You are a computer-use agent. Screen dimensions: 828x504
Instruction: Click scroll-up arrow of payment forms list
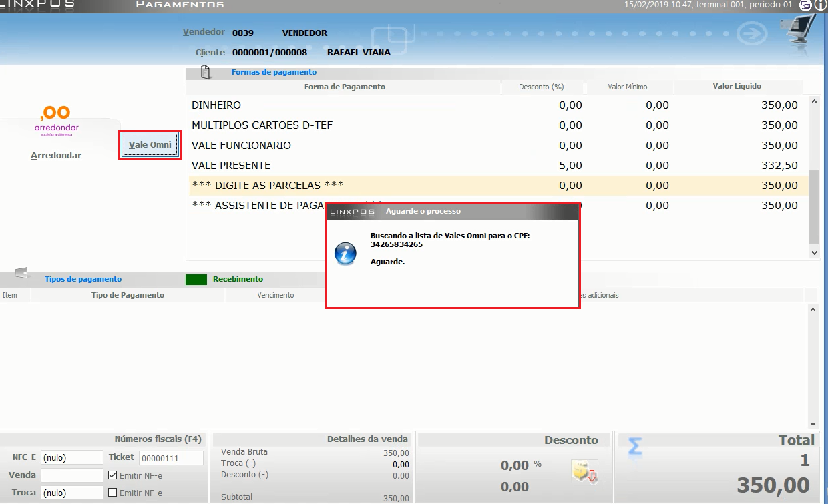[813, 102]
